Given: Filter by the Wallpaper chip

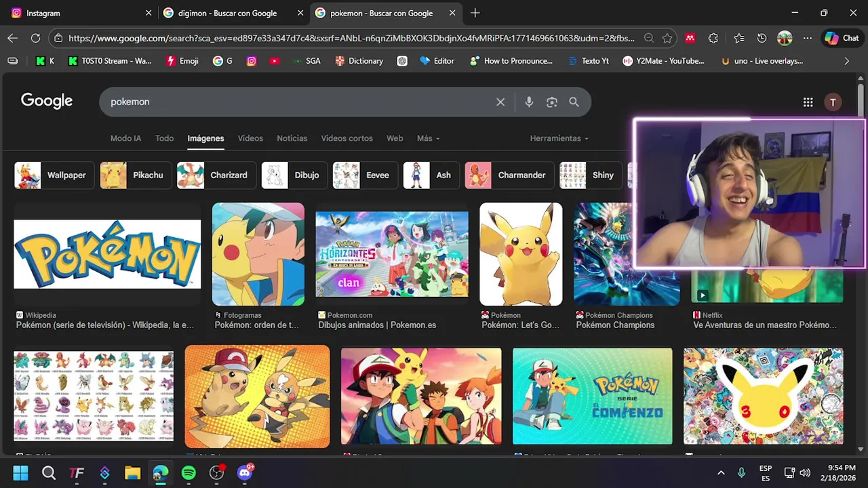Looking at the screenshot, I should (x=54, y=175).
